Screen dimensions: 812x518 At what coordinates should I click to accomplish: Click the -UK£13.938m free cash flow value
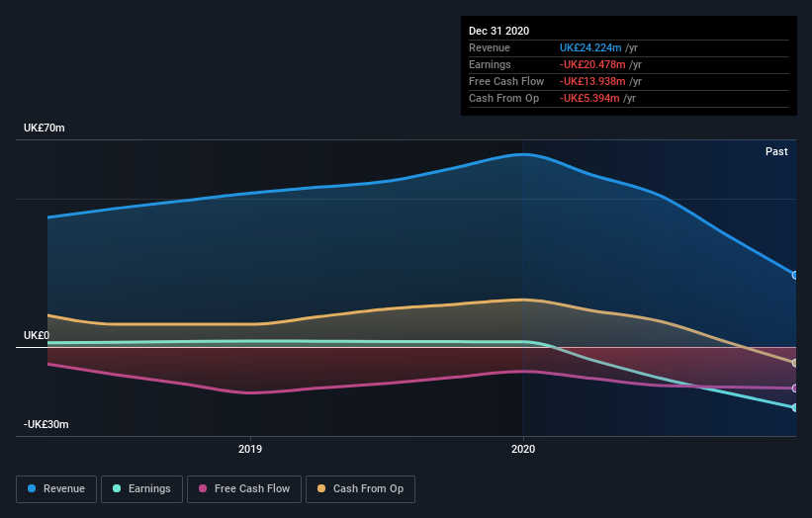(592, 81)
